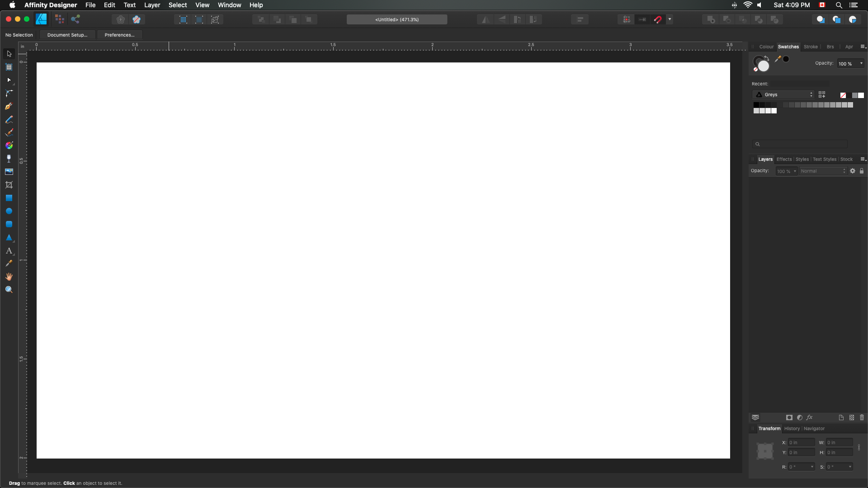Swap stroke and fill colours arrow
This screenshot has width=868, height=488.
pyautogui.click(x=767, y=58)
